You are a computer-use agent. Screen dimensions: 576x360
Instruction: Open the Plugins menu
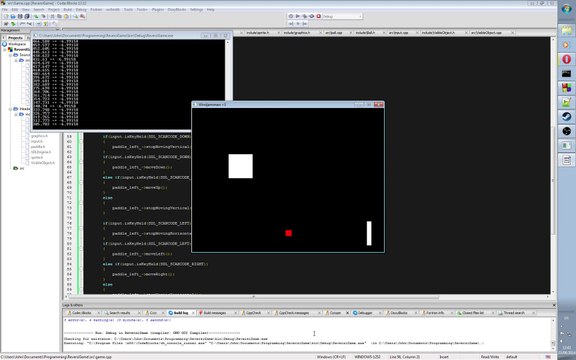tap(158, 10)
